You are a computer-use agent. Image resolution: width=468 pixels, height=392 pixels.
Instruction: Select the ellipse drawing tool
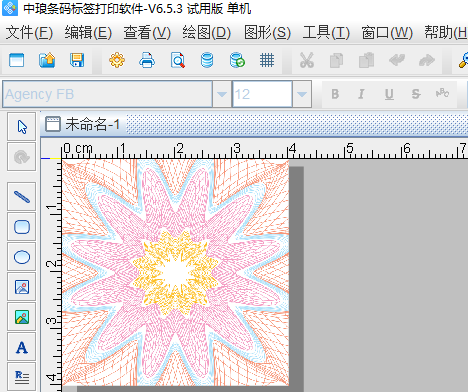[x=22, y=257]
